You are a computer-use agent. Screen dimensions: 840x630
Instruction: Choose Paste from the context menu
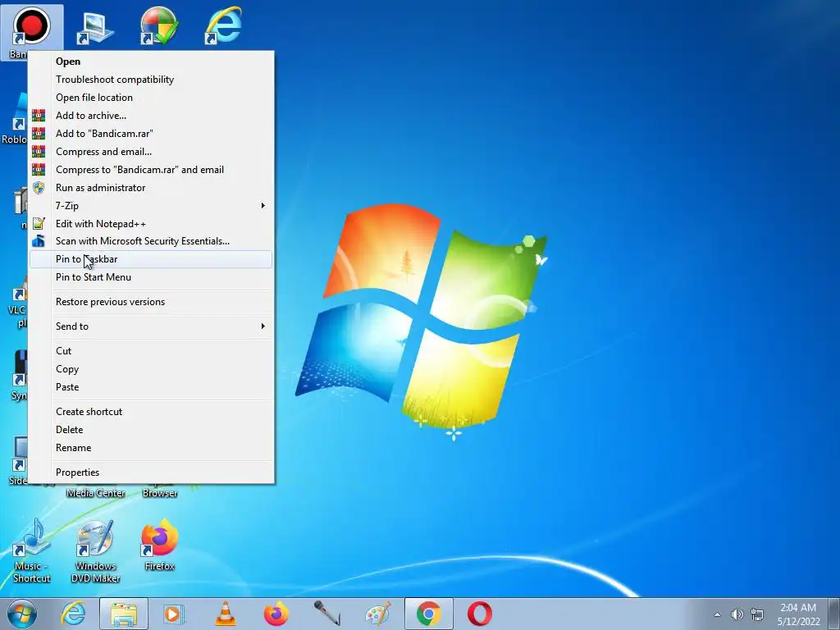pos(151,387)
